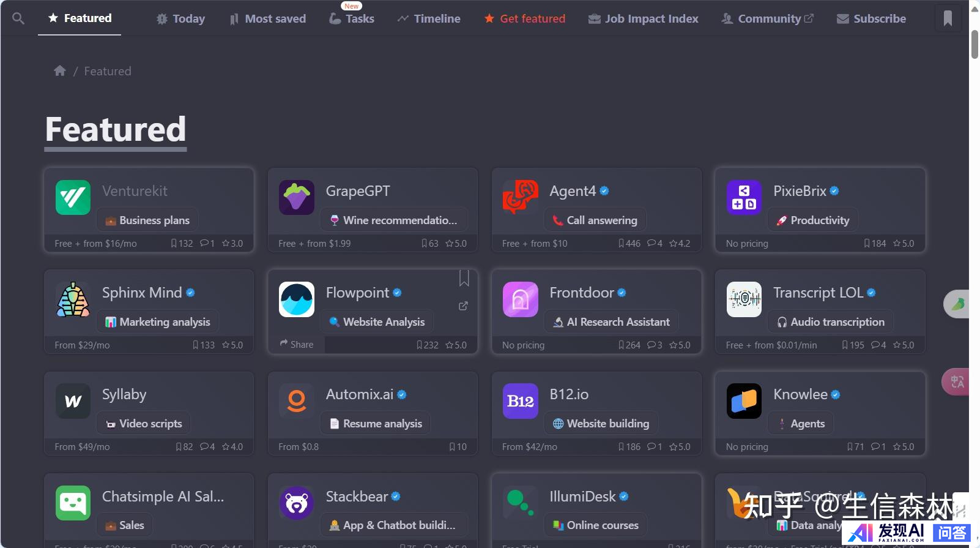Select the App & Chatbot building tag
980x548 pixels.
[394, 525]
